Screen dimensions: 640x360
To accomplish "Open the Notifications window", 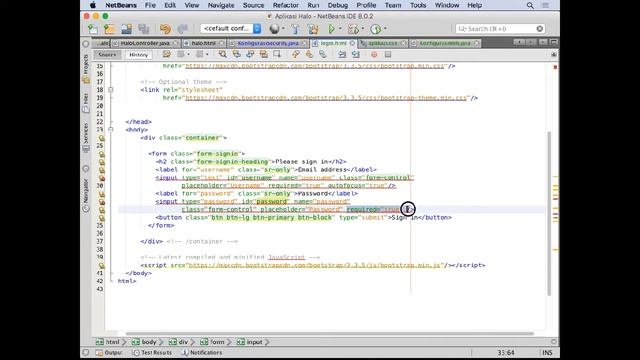I will point(202,353).
